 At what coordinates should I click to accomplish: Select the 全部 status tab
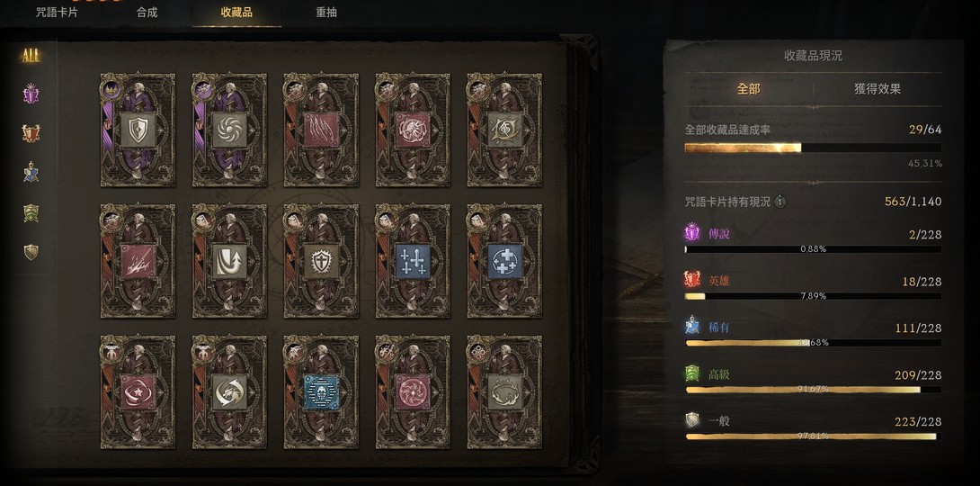[x=748, y=89]
